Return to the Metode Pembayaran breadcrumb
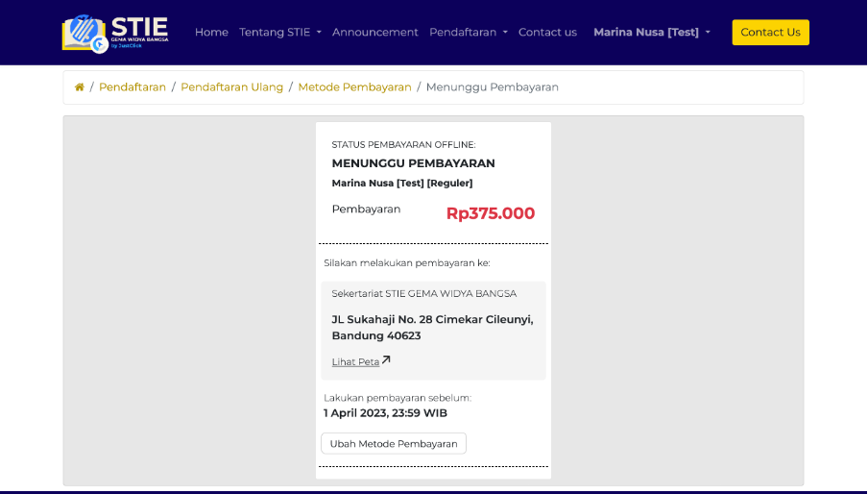The width and height of the screenshot is (868, 494). (x=354, y=87)
